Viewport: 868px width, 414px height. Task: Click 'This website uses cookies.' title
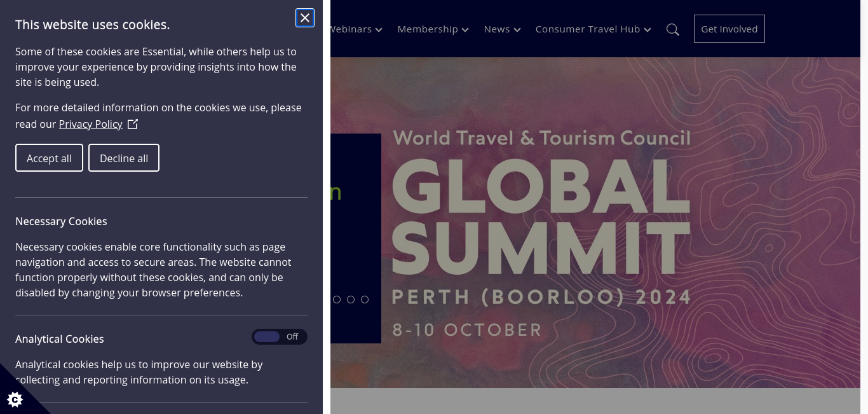click(x=93, y=25)
